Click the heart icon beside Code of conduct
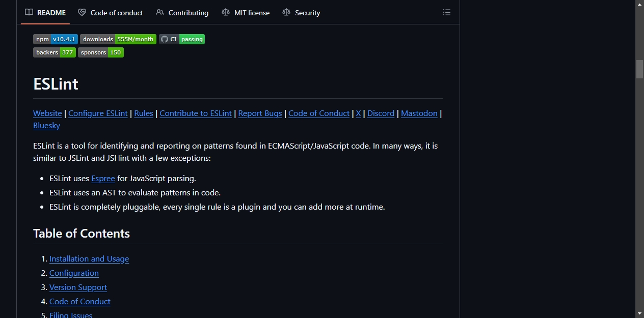Viewport: 644px width, 318px height. pos(82,12)
